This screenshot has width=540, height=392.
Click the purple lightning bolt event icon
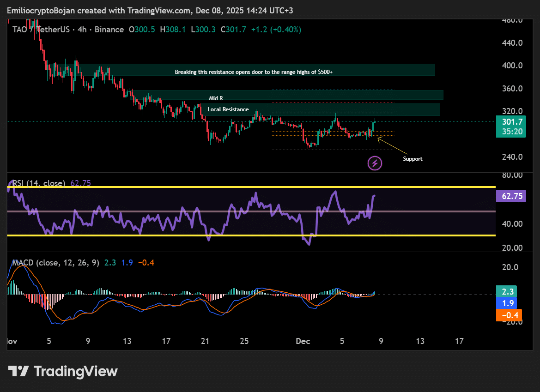(x=375, y=163)
